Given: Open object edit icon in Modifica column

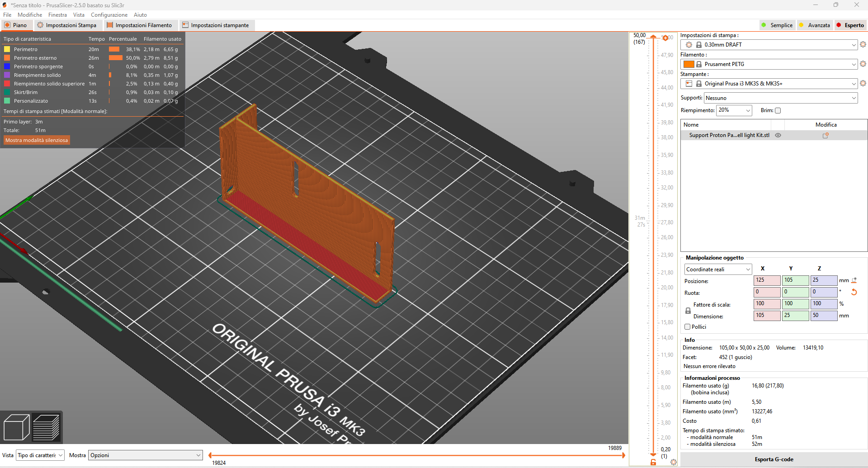Looking at the screenshot, I should pyautogui.click(x=826, y=135).
